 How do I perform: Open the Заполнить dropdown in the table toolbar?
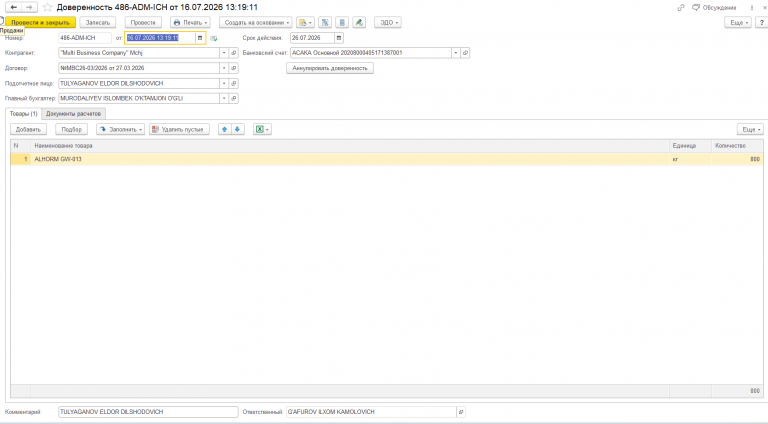click(x=120, y=129)
